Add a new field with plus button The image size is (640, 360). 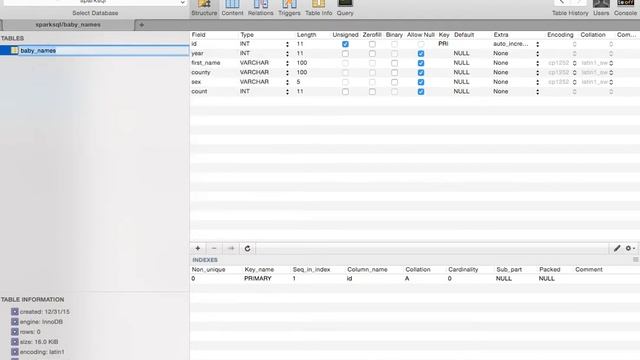[x=198, y=248]
